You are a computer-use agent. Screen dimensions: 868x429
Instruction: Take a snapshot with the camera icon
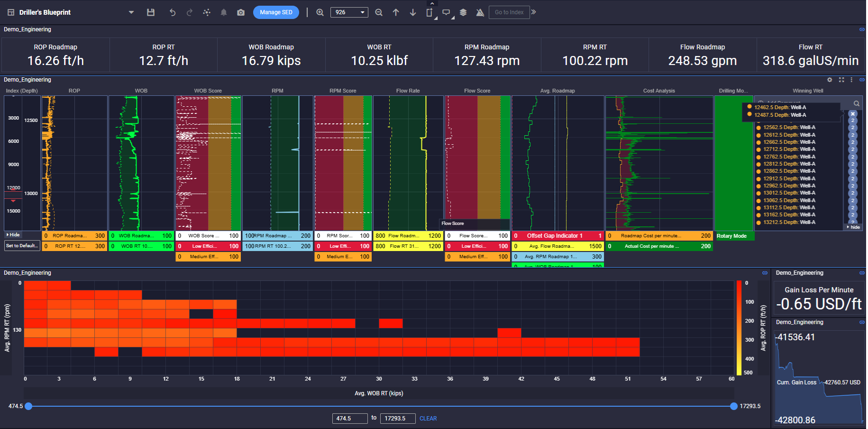click(241, 12)
